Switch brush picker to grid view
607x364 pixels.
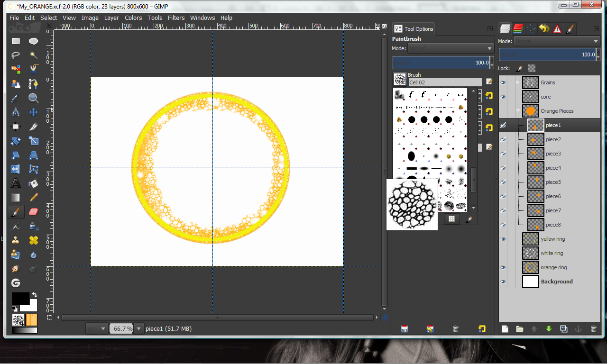[452, 218]
